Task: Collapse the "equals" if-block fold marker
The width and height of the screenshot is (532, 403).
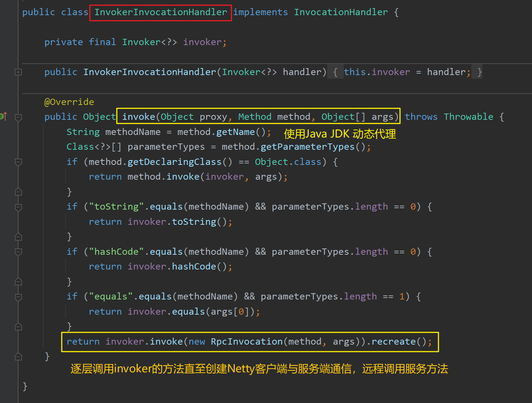Action: pyautogui.click(x=18, y=297)
